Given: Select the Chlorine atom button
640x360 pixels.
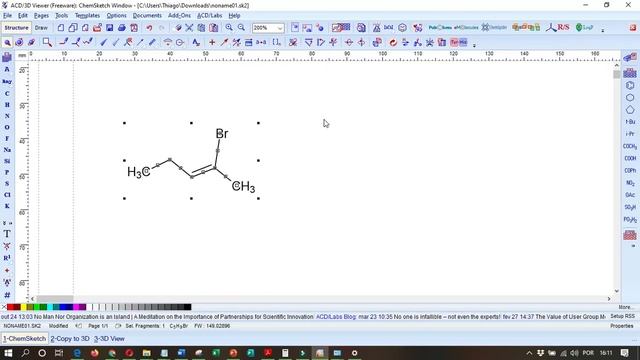Looking at the screenshot, I should click(7, 195).
